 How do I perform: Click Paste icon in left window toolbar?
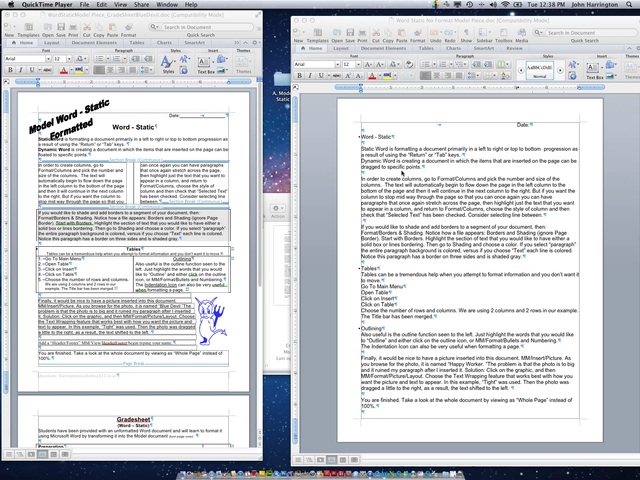click(112, 27)
